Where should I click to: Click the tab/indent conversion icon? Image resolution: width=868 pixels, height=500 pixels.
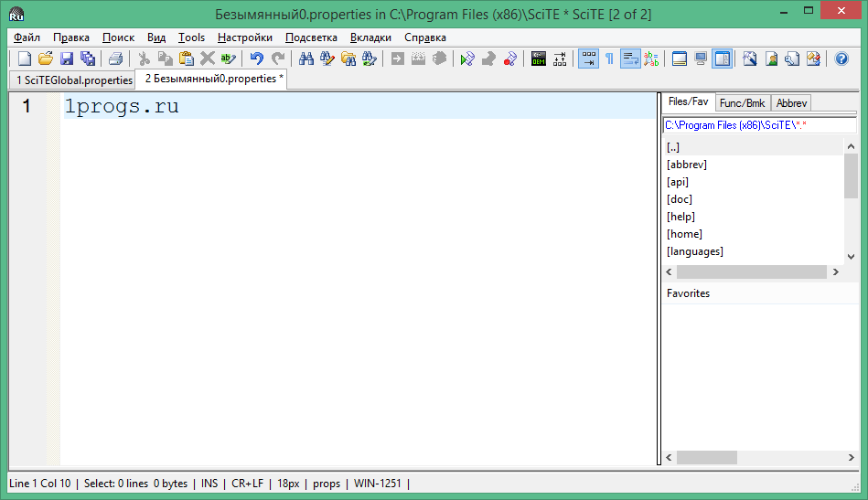560,59
